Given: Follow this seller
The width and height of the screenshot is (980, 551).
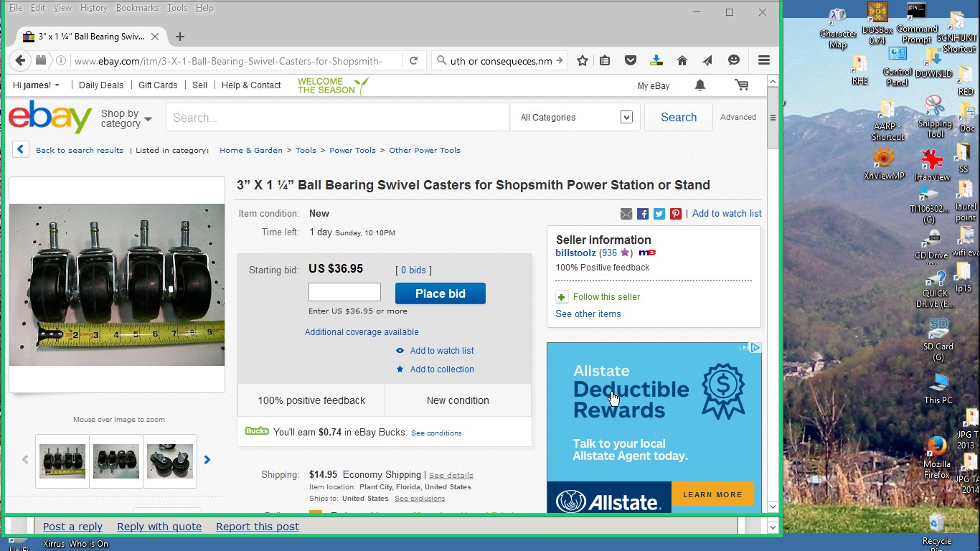Looking at the screenshot, I should click(606, 296).
